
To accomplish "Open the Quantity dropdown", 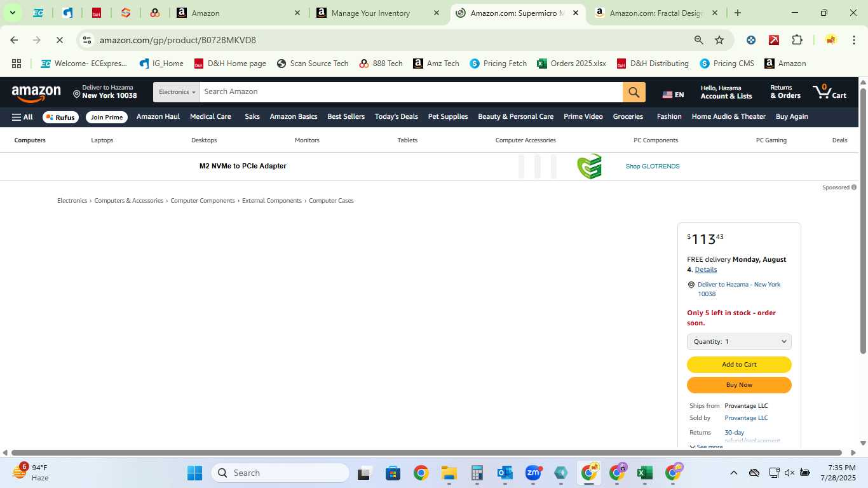I will pos(739,342).
